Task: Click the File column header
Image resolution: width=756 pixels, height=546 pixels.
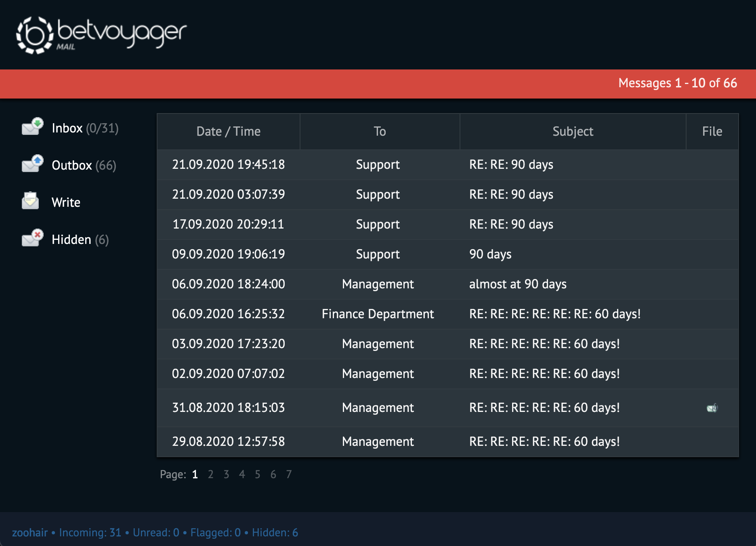Action: coord(712,132)
